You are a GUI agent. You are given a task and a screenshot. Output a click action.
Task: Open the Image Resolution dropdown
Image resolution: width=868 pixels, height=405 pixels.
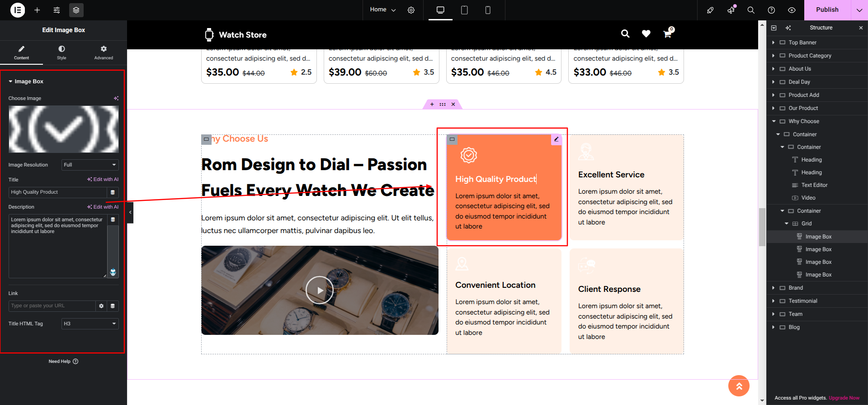[90, 165]
